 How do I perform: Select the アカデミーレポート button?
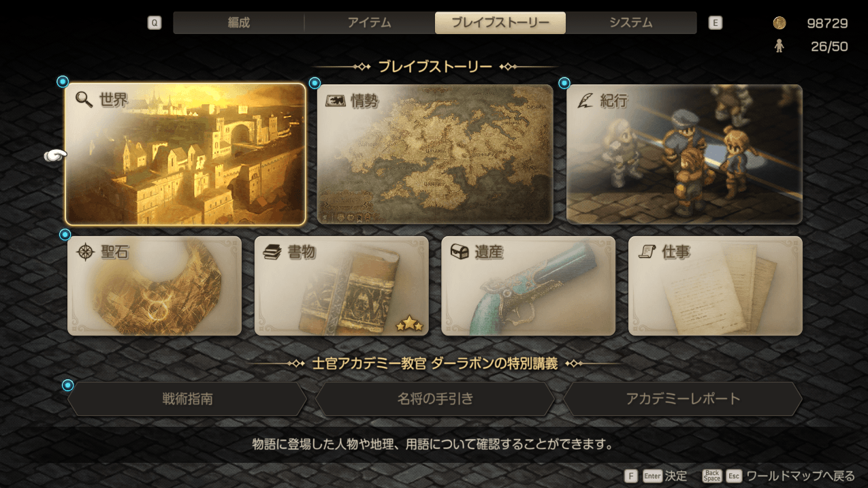coord(683,399)
